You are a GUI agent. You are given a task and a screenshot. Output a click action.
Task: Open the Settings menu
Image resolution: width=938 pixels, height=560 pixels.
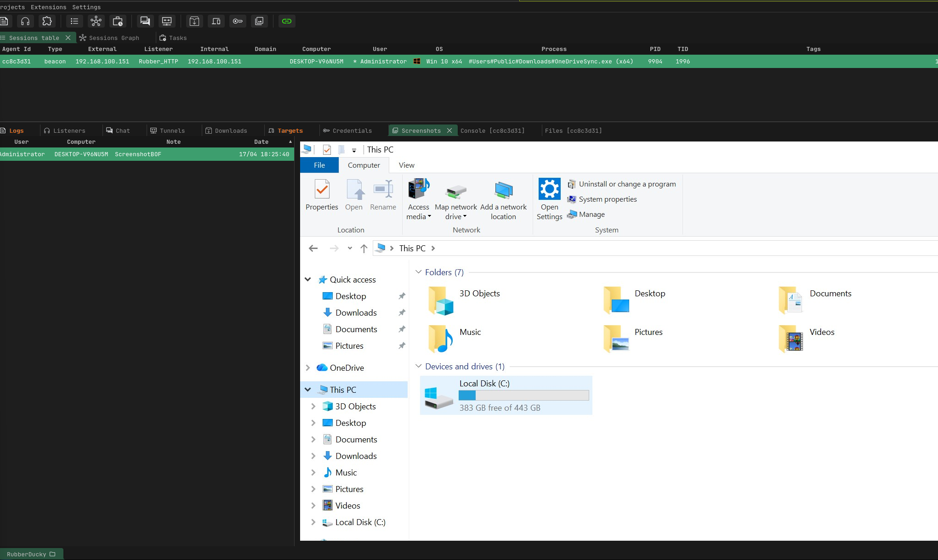[x=86, y=7]
